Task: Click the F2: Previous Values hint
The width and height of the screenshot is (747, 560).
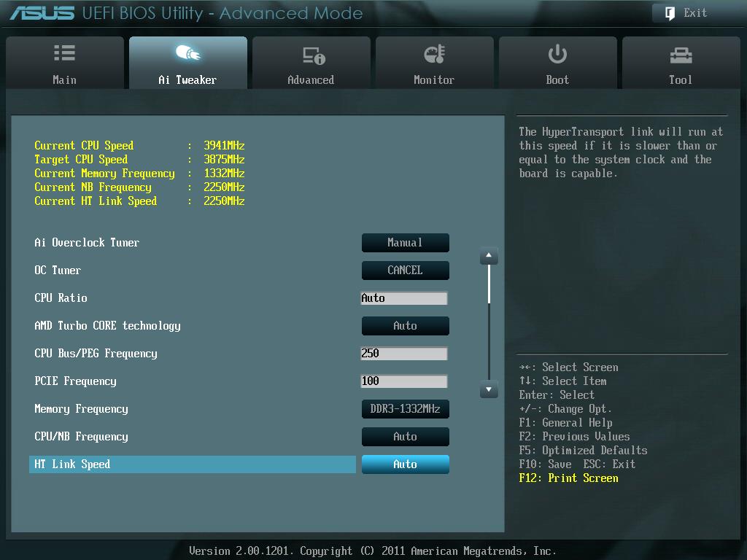Action: pos(574,437)
